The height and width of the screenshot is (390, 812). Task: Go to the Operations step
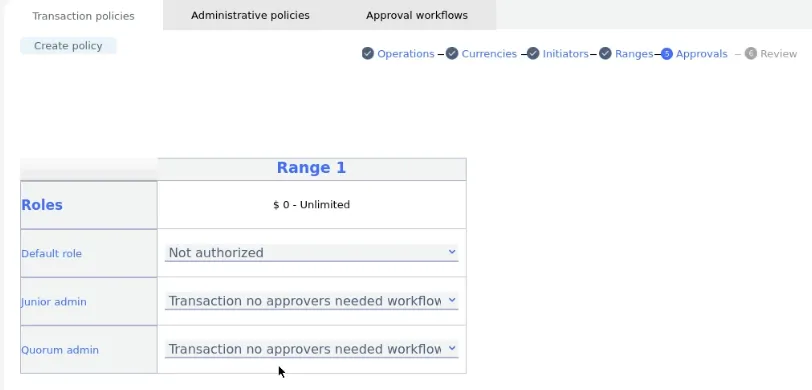[x=405, y=54]
